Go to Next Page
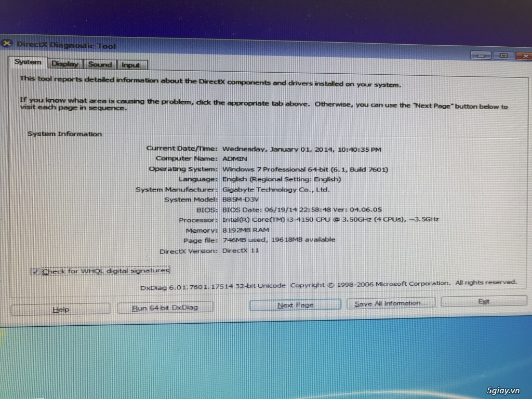The height and width of the screenshot is (399, 532). 295,304
